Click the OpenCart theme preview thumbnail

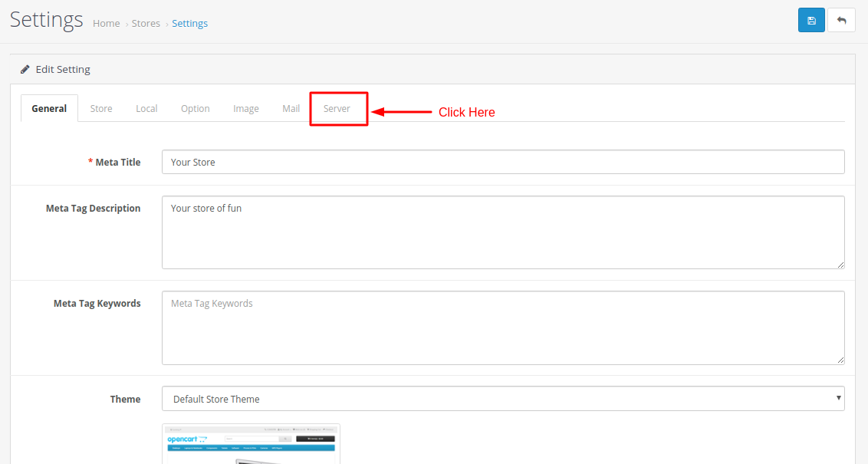[252, 444]
